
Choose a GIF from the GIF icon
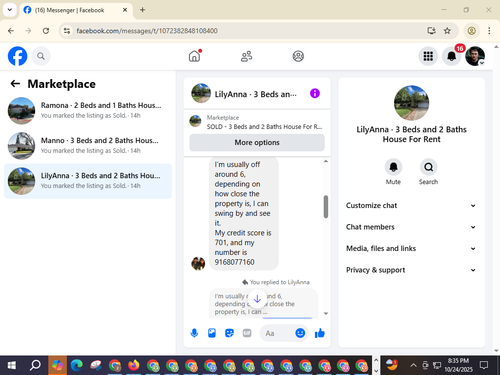247,333
